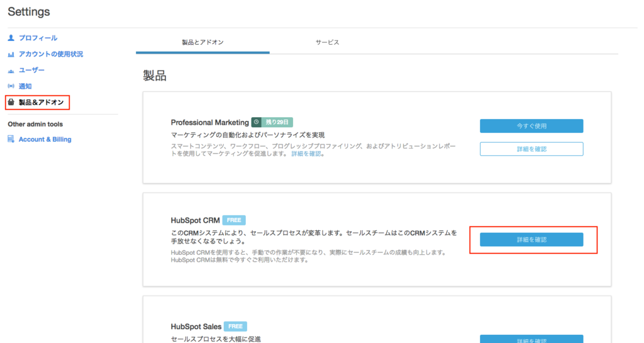Screen dimensions: 644x343
Task: Click 今すぐ使用 for Professional Marketing
Action: coord(531,126)
